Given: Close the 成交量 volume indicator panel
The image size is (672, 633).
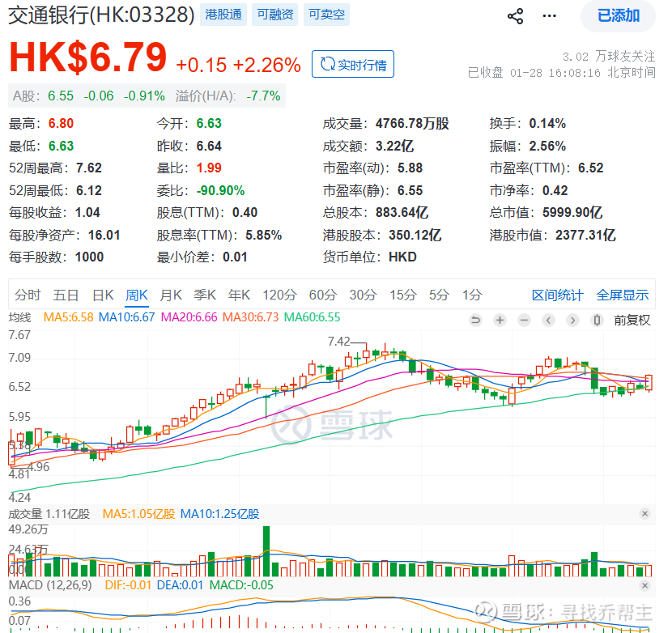Looking at the screenshot, I should tap(644, 513).
